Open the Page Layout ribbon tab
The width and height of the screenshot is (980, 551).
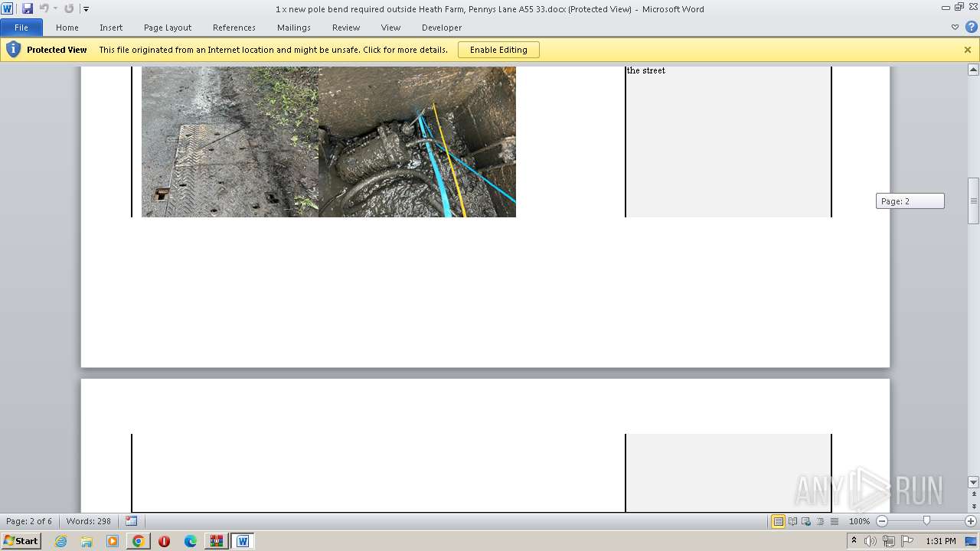(168, 28)
